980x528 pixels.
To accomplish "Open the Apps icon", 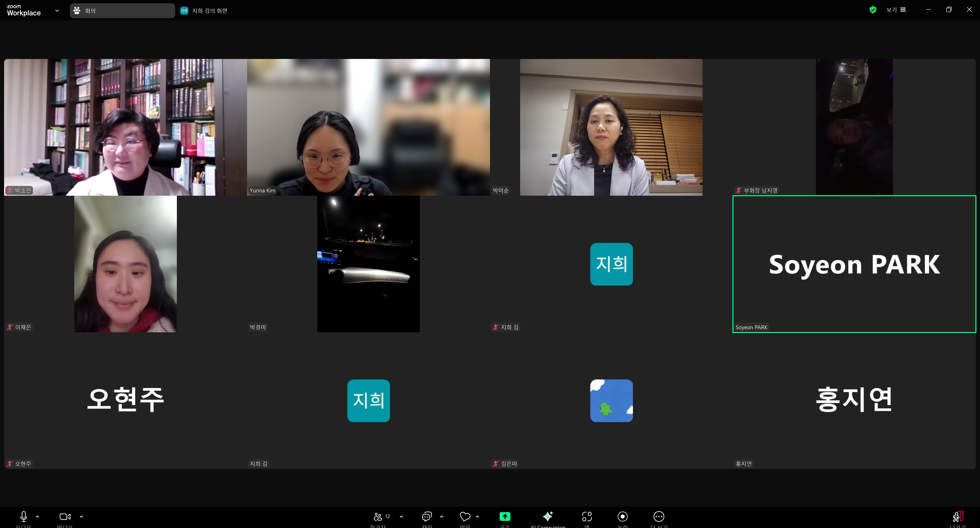I will (587, 517).
